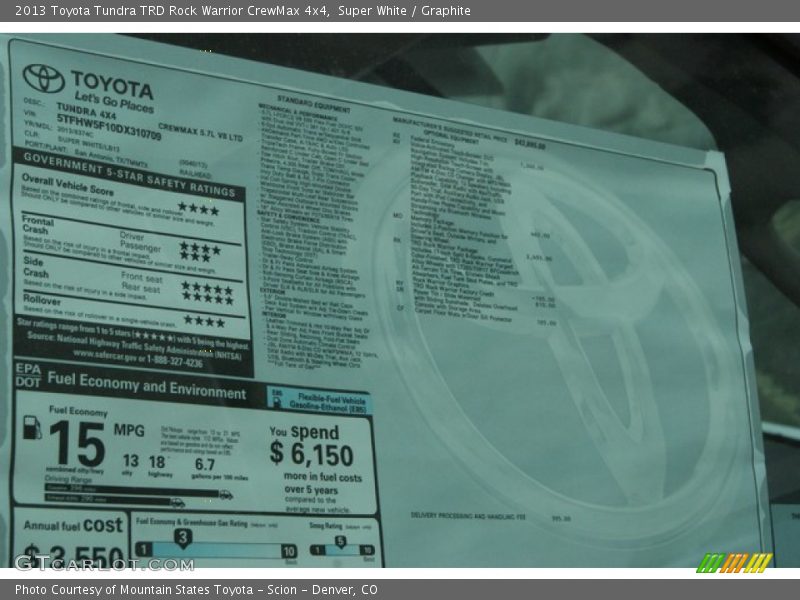Click the vehicle title text in the header

[x=242, y=11]
